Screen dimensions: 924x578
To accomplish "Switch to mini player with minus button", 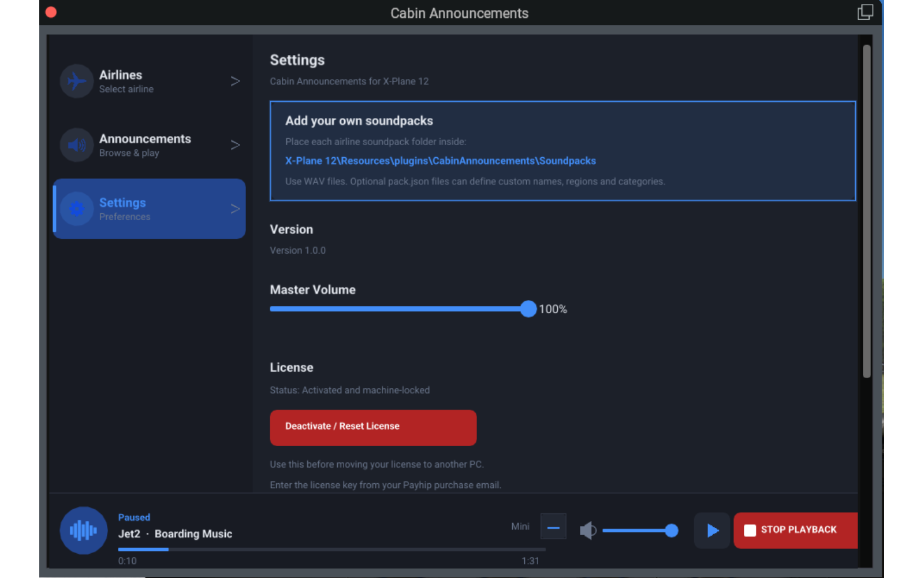I will tap(553, 527).
